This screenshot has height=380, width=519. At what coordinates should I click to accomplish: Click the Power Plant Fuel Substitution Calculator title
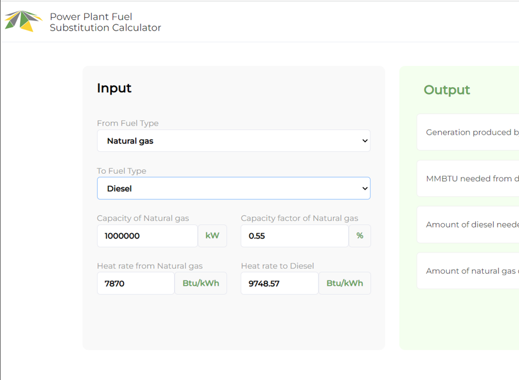(105, 22)
